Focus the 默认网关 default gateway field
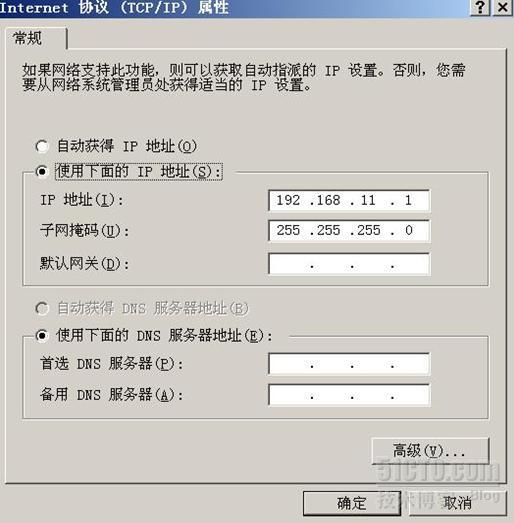The height and width of the screenshot is (523, 514). coord(349,264)
